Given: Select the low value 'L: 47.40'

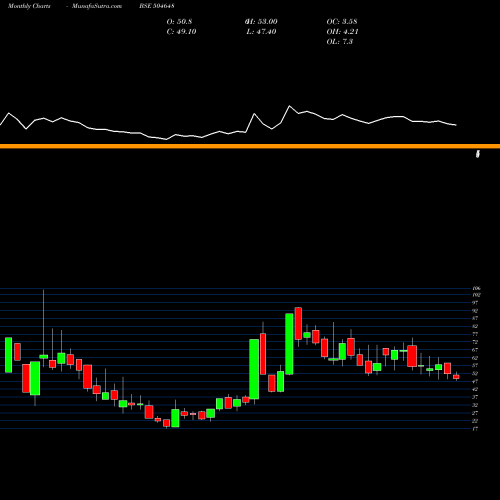Looking at the screenshot, I should point(261,32).
